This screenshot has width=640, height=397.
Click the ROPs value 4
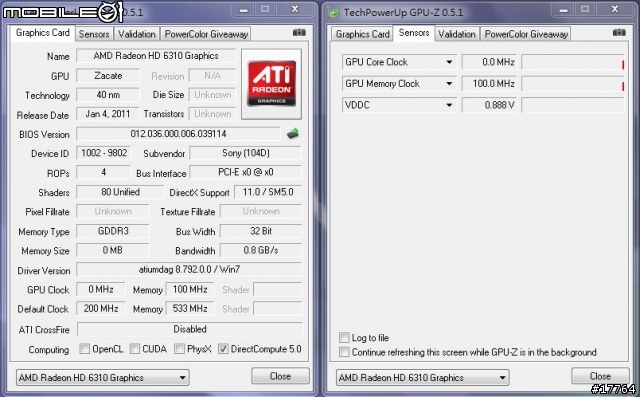click(x=104, y=172)
